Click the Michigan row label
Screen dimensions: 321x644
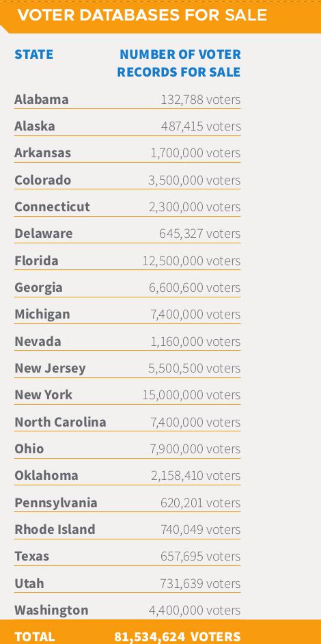(x=42, y=314)
